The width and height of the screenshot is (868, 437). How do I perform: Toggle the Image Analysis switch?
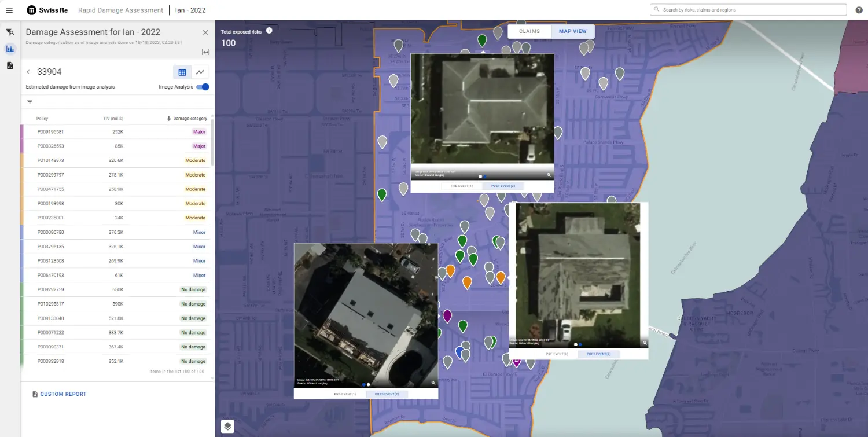[203, 87]
